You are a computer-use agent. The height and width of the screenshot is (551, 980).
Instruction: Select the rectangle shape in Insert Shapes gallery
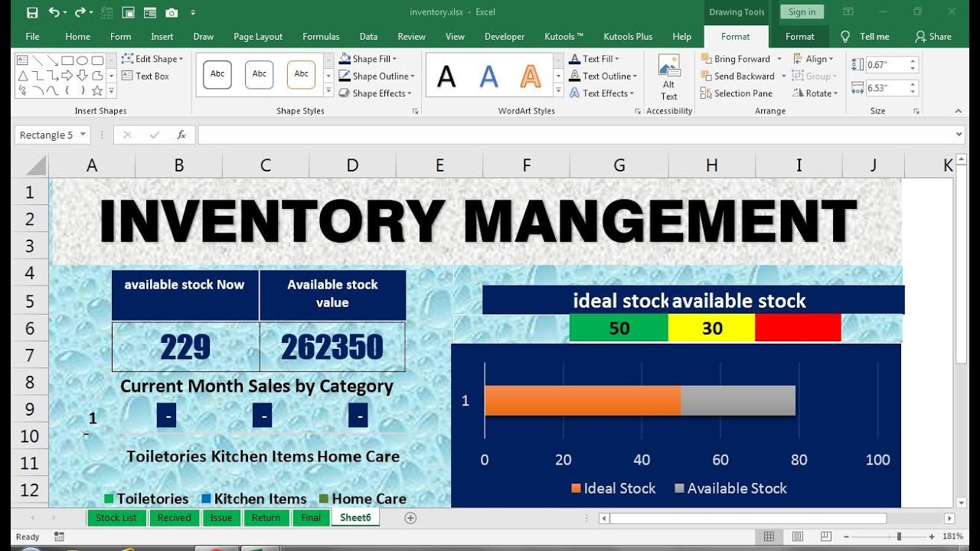pyautogui.click(x=67, y=60)
